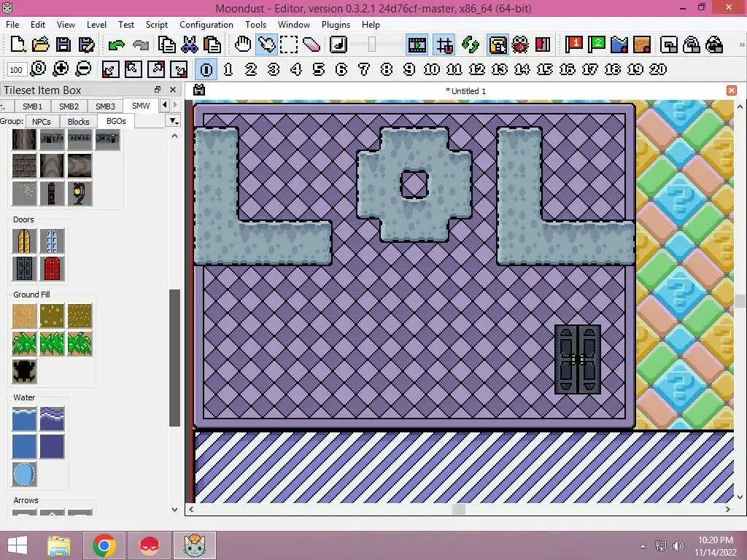This screenshot has height=560, width=747.
Task: Open the folder icon to load level
Action: pyautogui.click(x=41, y=45)
